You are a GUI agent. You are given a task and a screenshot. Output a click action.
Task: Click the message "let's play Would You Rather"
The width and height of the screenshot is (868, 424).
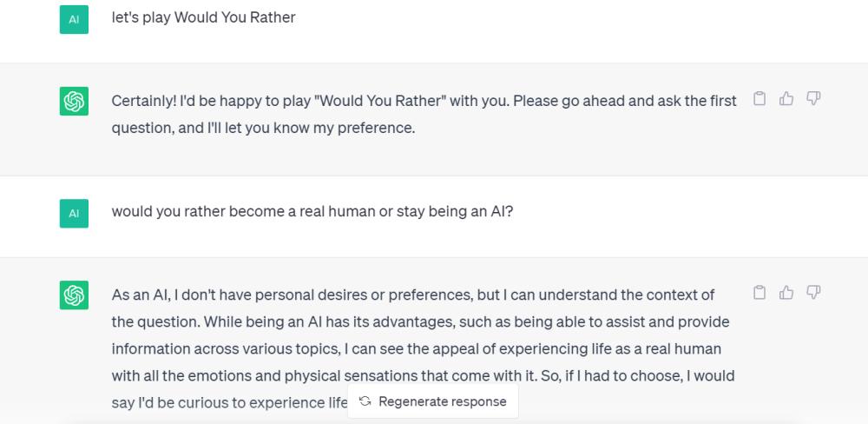(204, 17)
